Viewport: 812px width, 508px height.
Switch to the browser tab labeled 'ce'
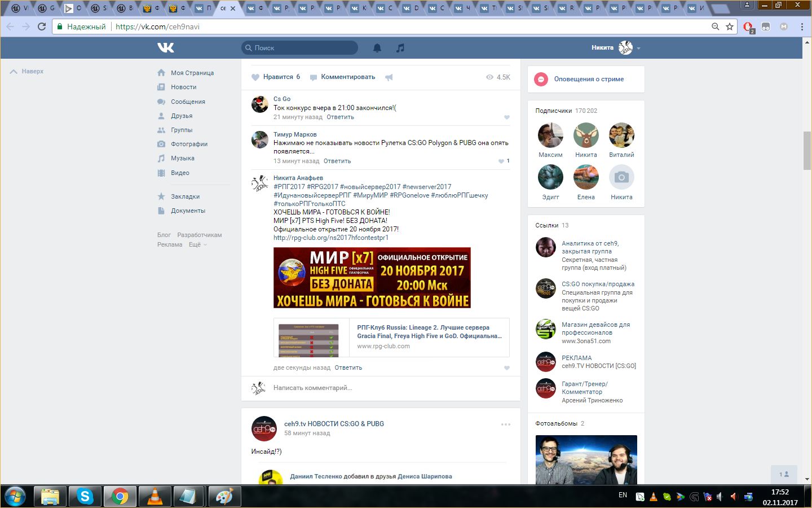click(228, 8)
